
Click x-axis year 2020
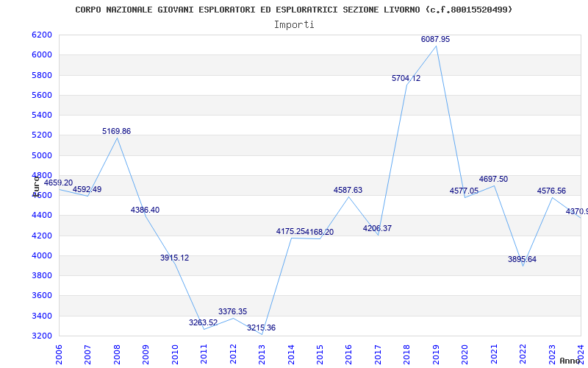(x=465, y=355)
